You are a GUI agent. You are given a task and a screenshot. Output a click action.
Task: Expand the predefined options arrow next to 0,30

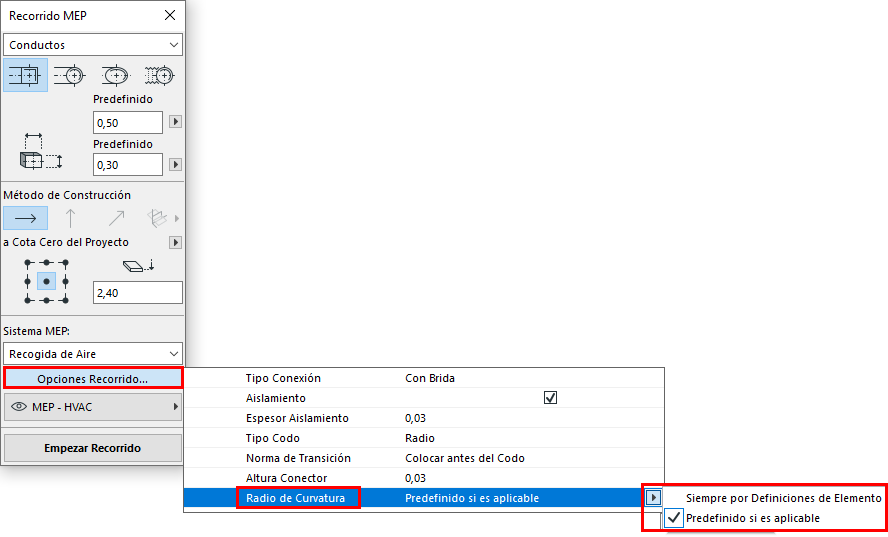(176, 164)
